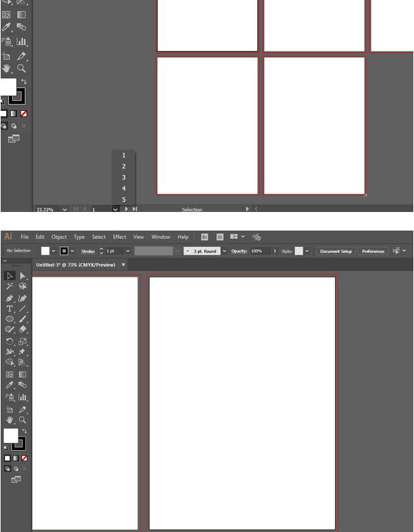
Task: Click the Preferences button
Action: [x=373, y=251]
